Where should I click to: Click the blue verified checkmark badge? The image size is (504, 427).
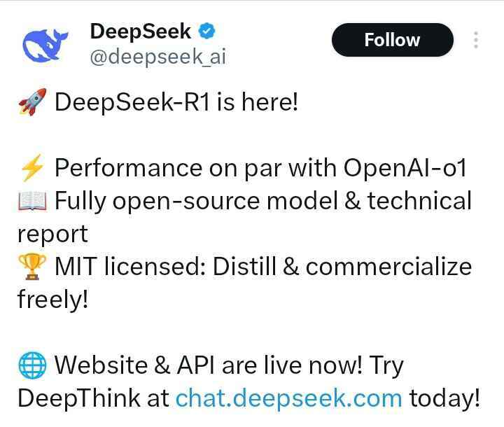tap(206, 31)
